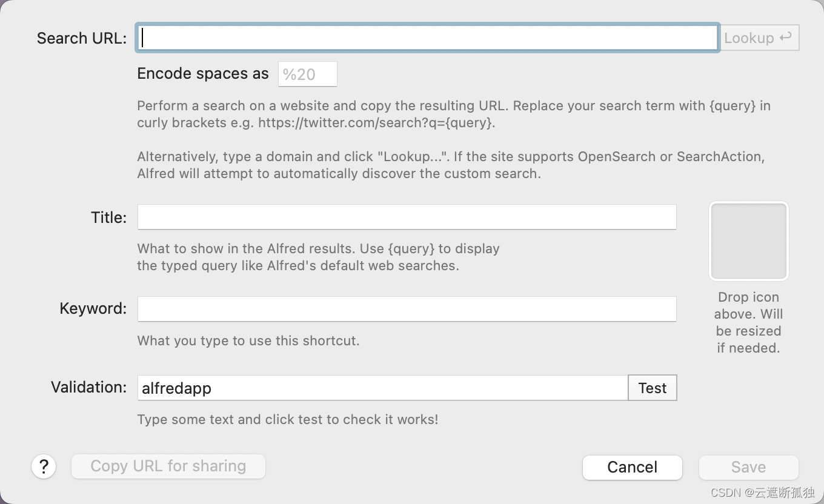The width and height of the screenshot is (824, 504).
Task: Click 'What to show in the Alfred results' text
Action: click(319, 257)
